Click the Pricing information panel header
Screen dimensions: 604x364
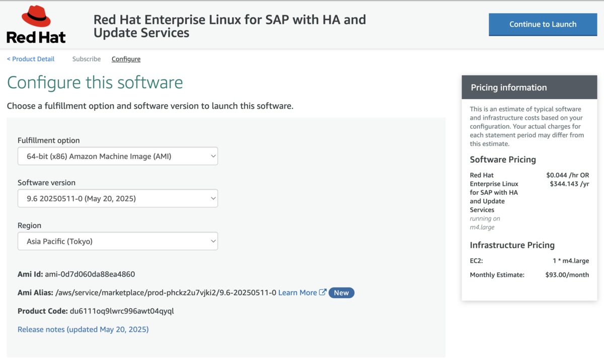pyautogui.click(x=530, y=88)
